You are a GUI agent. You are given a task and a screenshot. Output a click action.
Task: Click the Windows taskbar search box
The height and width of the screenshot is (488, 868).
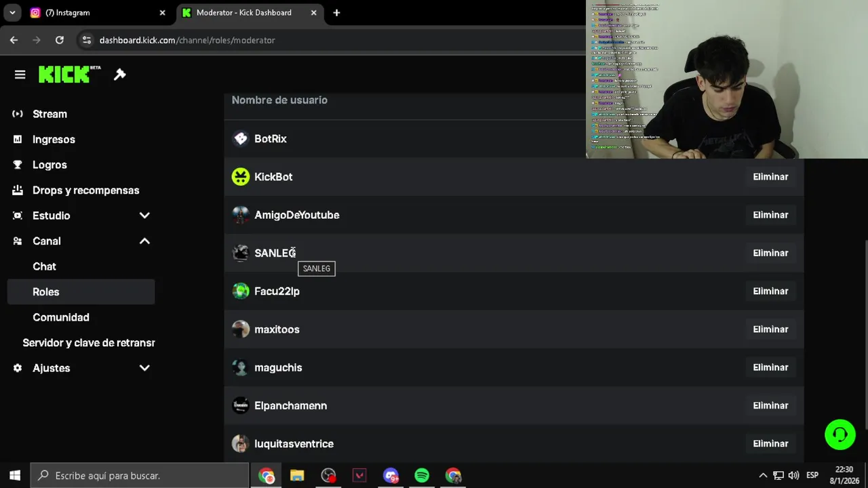click(140, 476)
